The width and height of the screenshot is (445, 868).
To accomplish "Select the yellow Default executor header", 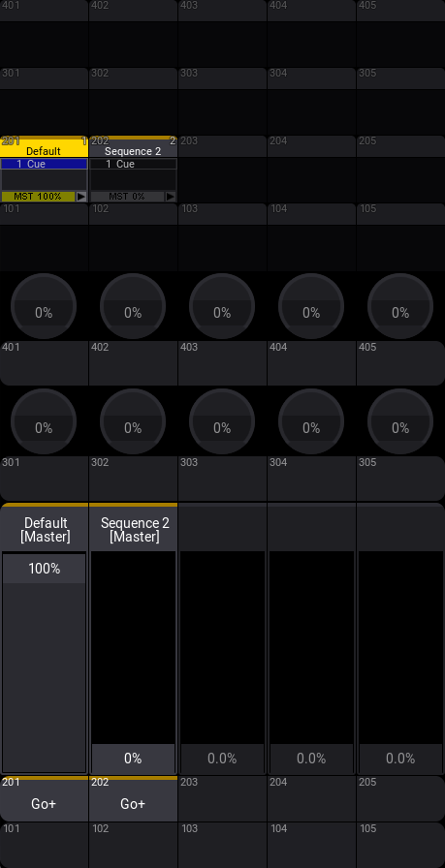I will (45, 147).
